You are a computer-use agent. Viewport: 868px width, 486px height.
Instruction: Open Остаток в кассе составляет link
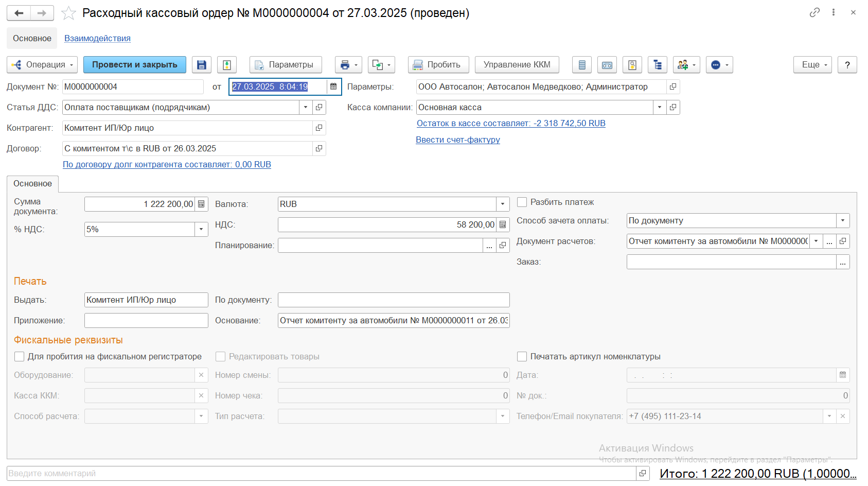point(511,123)
